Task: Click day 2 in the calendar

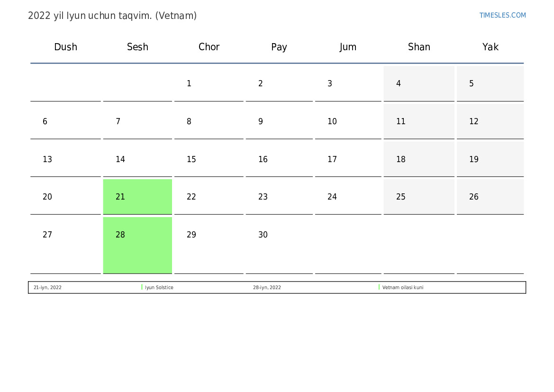Action: [x=279, y=83]
